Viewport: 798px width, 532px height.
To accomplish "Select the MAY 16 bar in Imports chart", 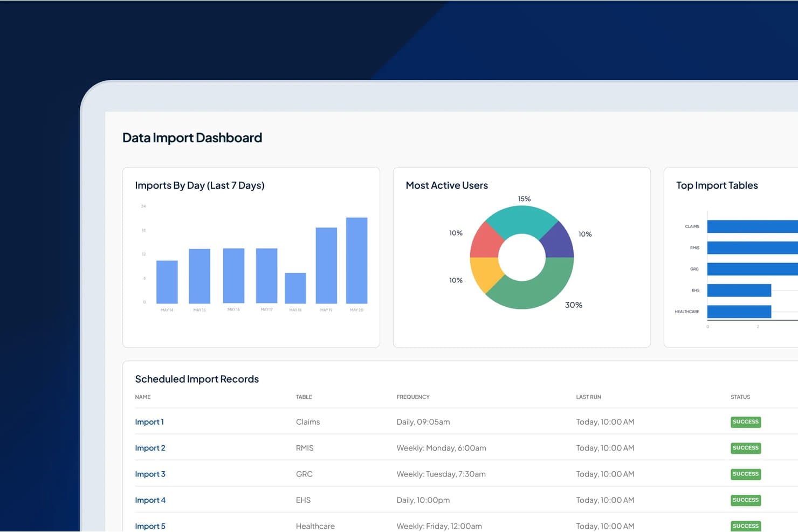I will click(233, 276).
